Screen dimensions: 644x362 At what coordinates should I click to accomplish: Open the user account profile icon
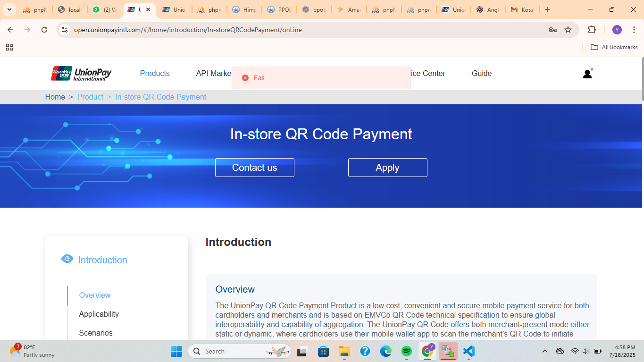[587, 74]
